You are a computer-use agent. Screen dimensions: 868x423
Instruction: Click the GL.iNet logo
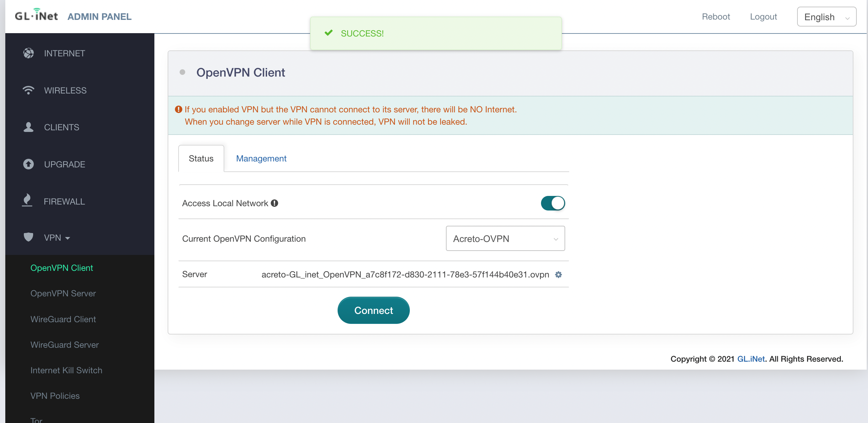click(x=36, y=15)
